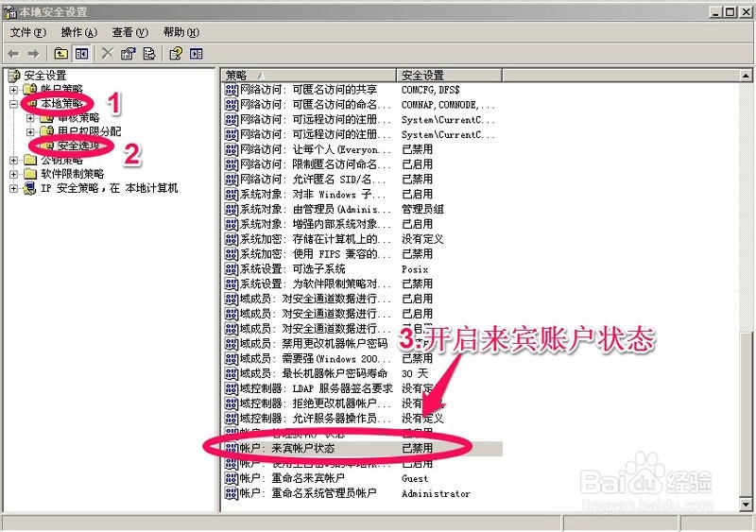Click the Administrator setting value
The image size is (756, 532).
(436, 493)
